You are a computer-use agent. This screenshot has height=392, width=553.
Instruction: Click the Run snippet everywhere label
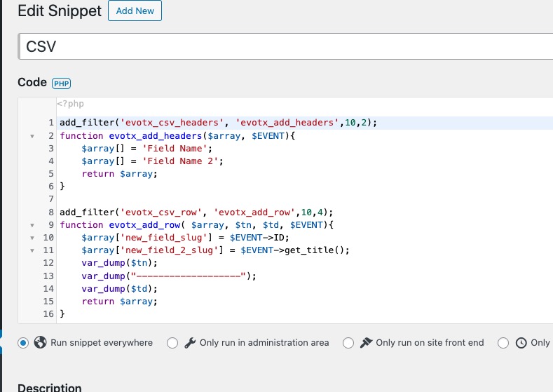coord(102,343)
